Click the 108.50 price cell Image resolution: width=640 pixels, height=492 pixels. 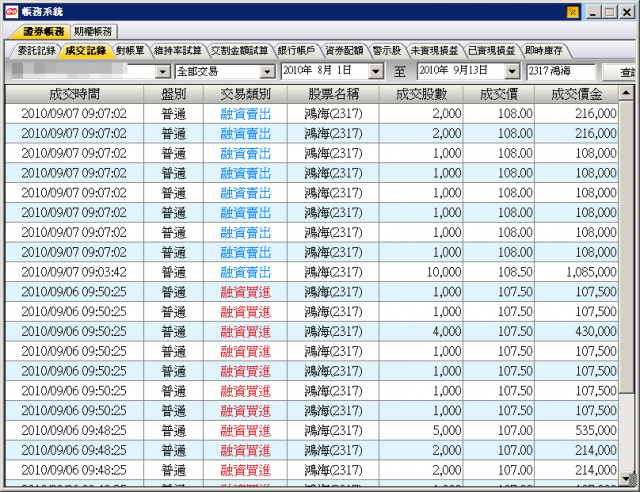(x=498, y=272)
